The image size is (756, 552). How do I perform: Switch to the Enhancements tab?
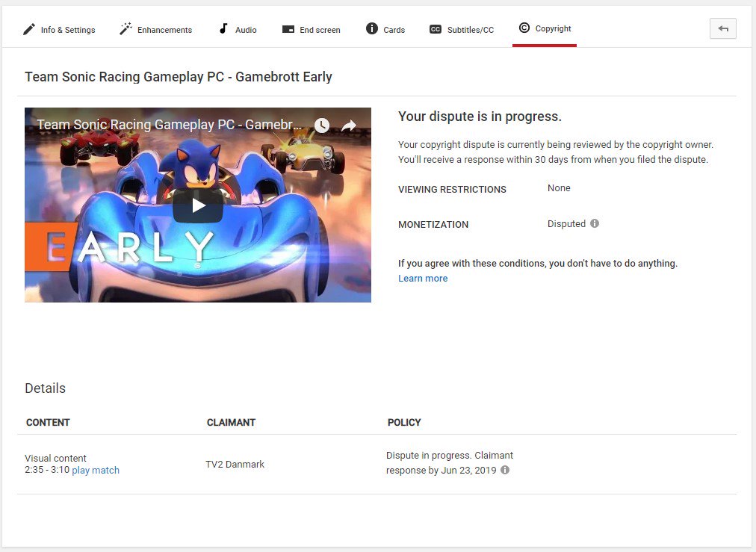coord(155,29)
